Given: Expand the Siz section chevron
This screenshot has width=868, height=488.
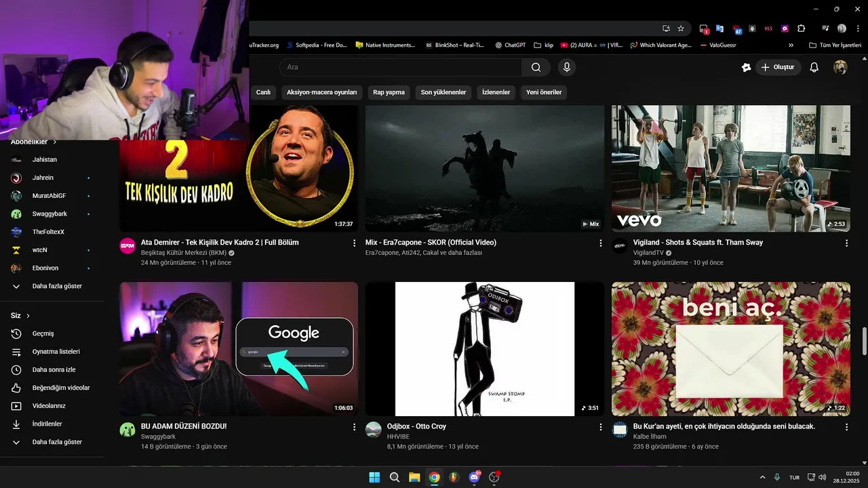Looking at the screenshot, I should coord(28,316).
